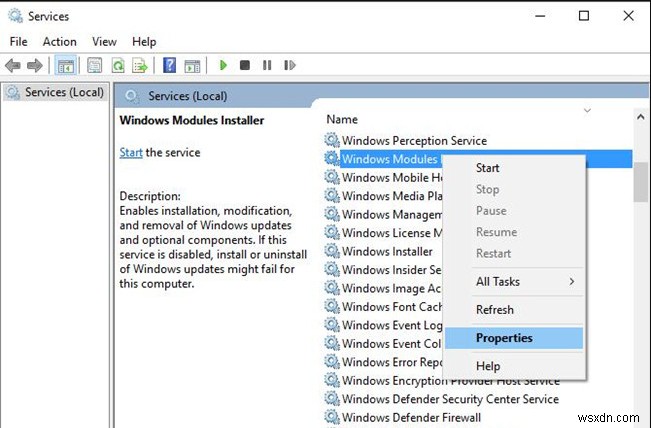Open the Help menu in menu bar
The width and height of the screenshot is (651, 428).
144,42
